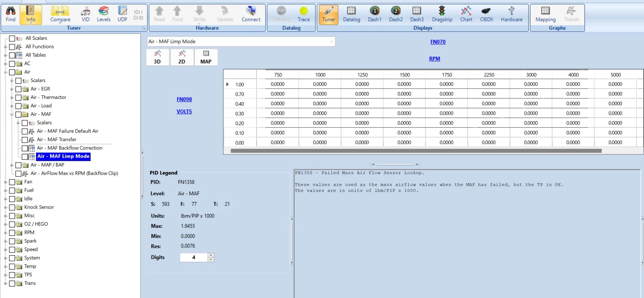The image size is (644, 298).
Task: Click the table horizontal scrollbar
Action: point(416,151)
